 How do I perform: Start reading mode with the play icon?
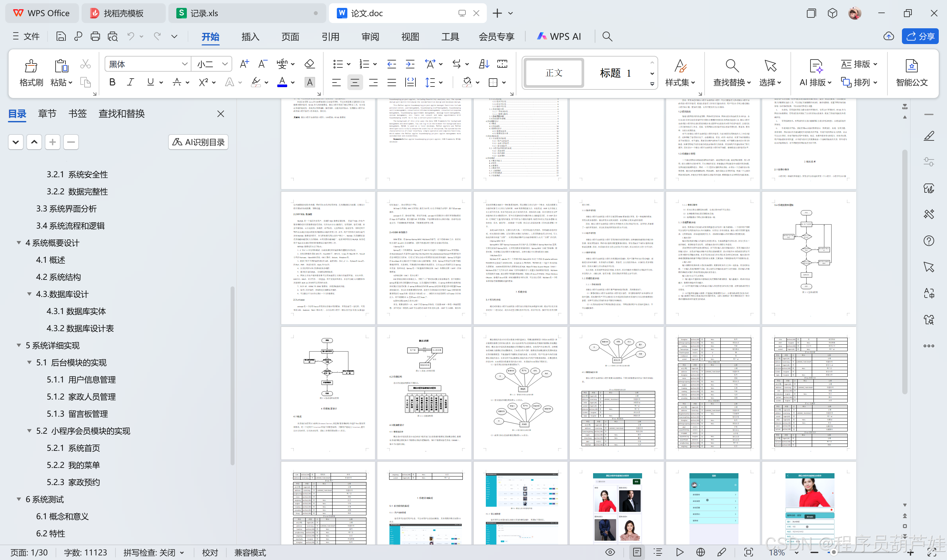(x=679, y=552)
